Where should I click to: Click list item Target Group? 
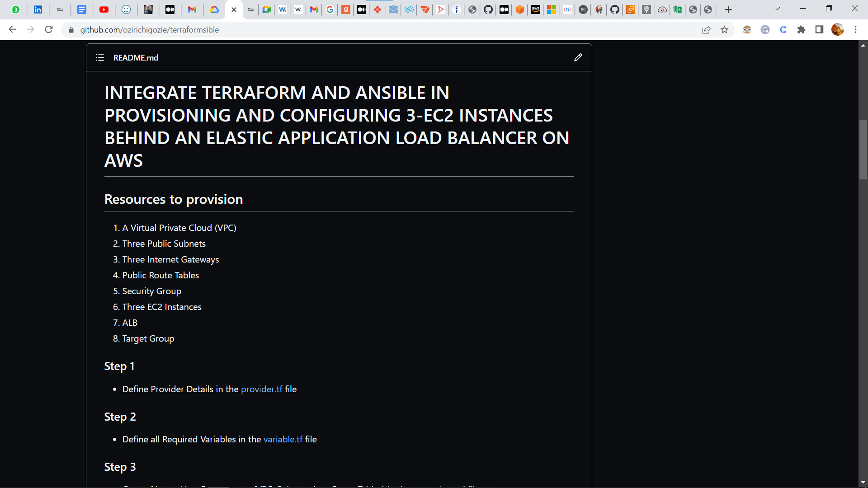[x=148, y=338]
